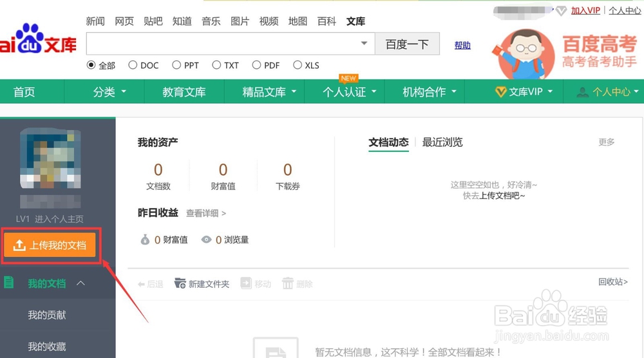The height and width of the screenshot is (358, 644).
Task: Open 贴吧 in the top Baidu links
Action: pos(153,21)
